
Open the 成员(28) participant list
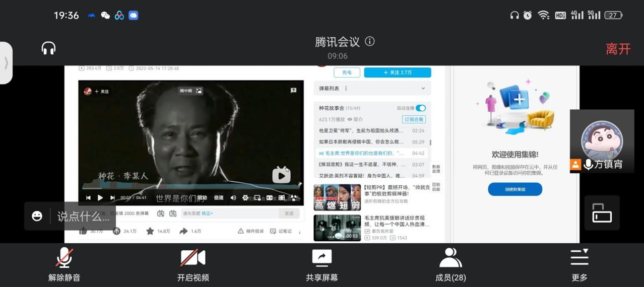click(450, 264)
